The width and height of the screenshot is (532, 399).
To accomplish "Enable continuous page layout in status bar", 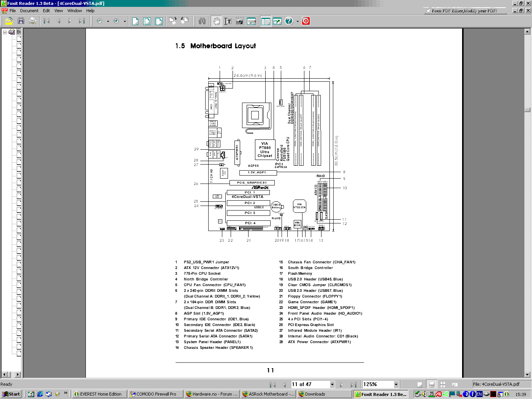I will point(431,384).
